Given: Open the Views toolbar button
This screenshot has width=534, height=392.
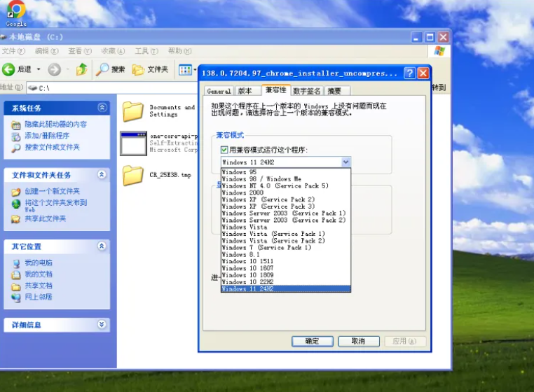Looking at the screenshot, I should [185, 70].
